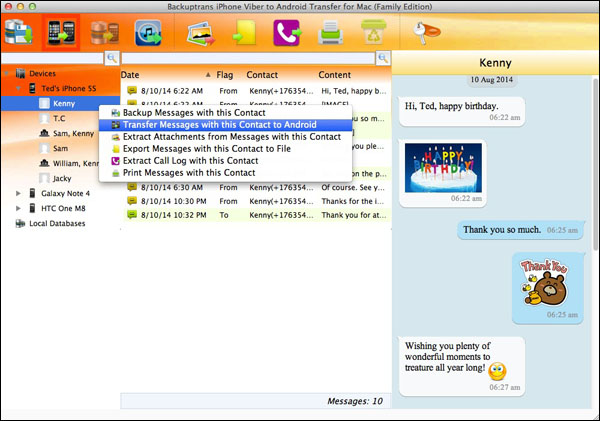
Task: Select the T.C contact
Action: click(52, 118)
